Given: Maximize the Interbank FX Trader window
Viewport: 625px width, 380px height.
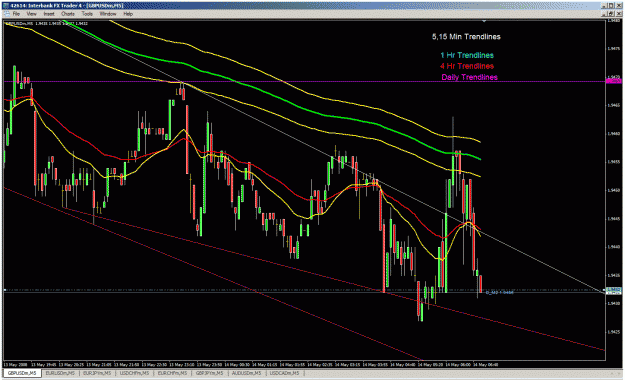Looking at the screenshot, I should click(x=611, y=6).
